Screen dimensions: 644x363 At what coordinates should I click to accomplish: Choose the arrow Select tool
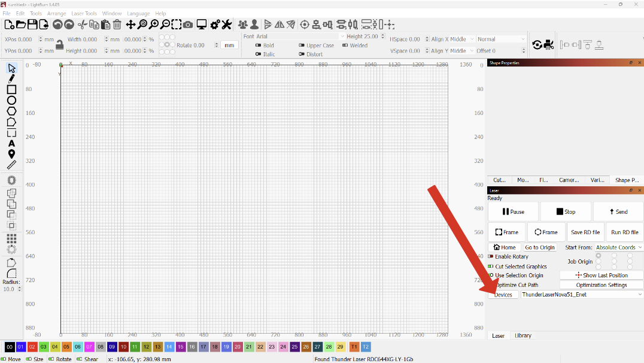11,68
